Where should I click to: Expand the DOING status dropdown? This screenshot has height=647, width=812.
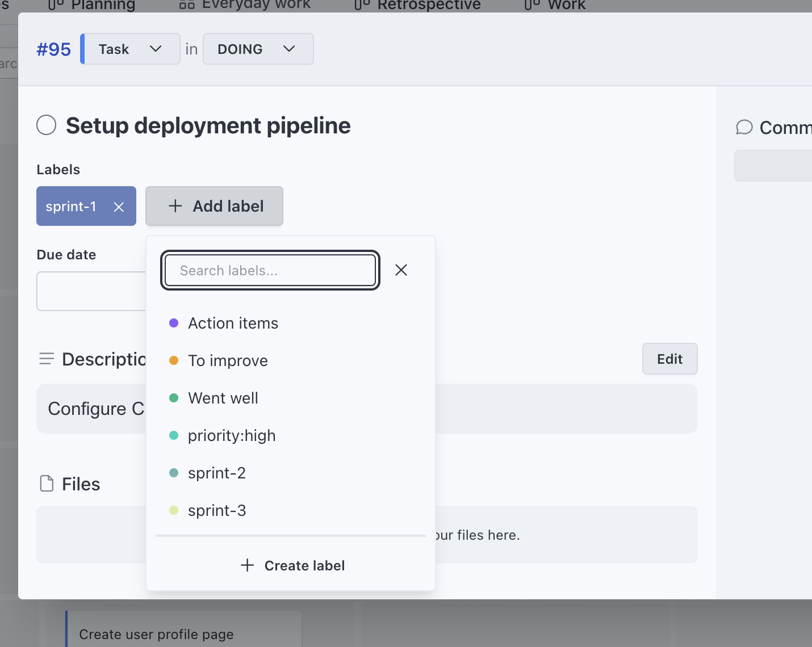pyautogui.click(x=258, y=49)
